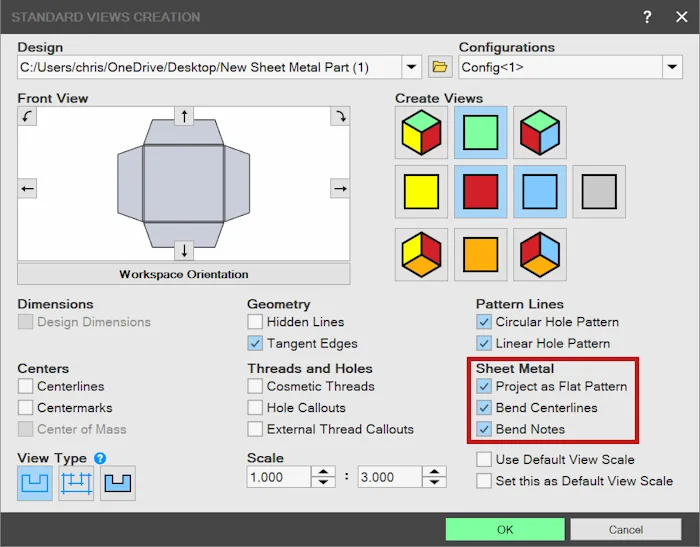Toggle the green top view square
Image resolution: width=700 pixels, height=547 pixels.
[x=480, y=133]
